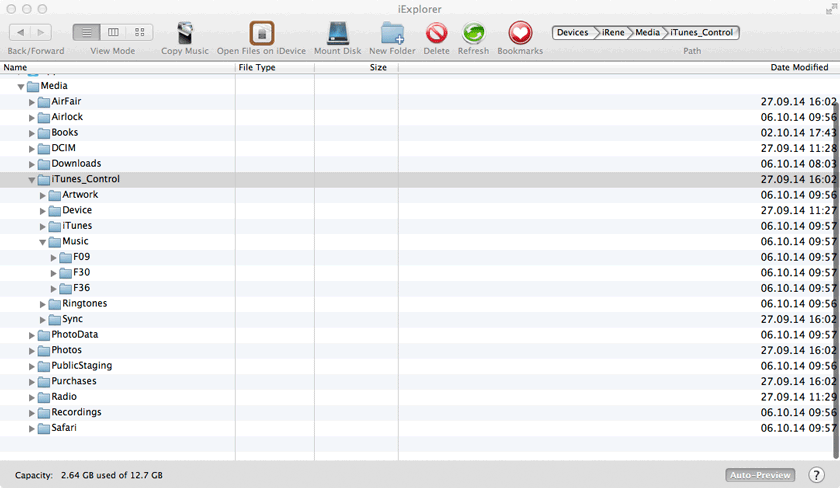
Task: Click the red Delete icon
Action: (437, 33)
